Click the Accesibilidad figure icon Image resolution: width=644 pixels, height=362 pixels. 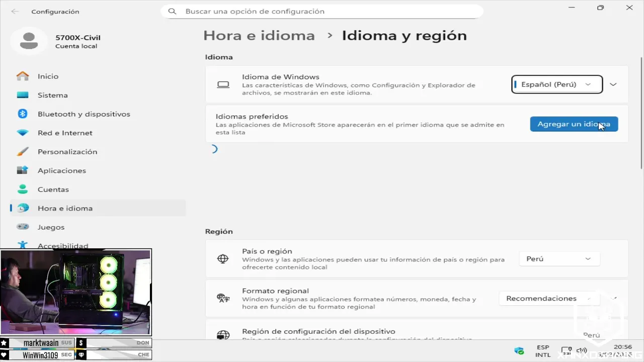click(x=23, y=245)
